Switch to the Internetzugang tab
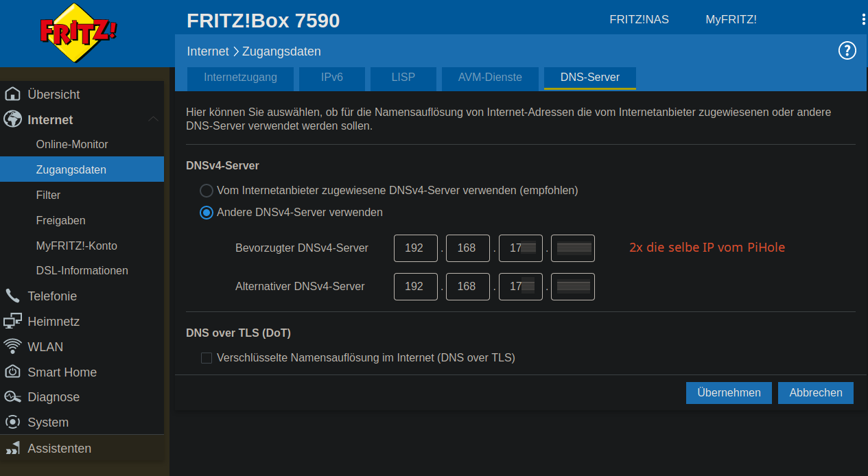 coord(240,78)
